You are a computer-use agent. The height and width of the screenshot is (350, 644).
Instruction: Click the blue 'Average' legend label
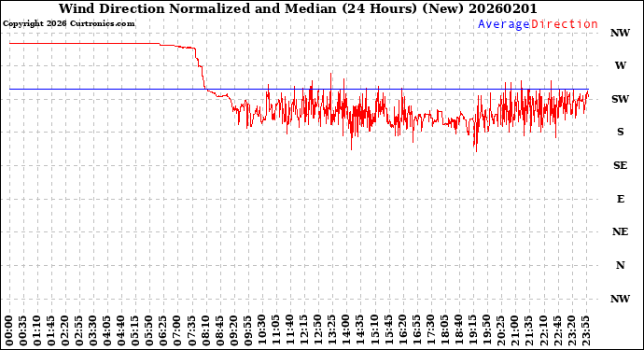coord(504,24)
